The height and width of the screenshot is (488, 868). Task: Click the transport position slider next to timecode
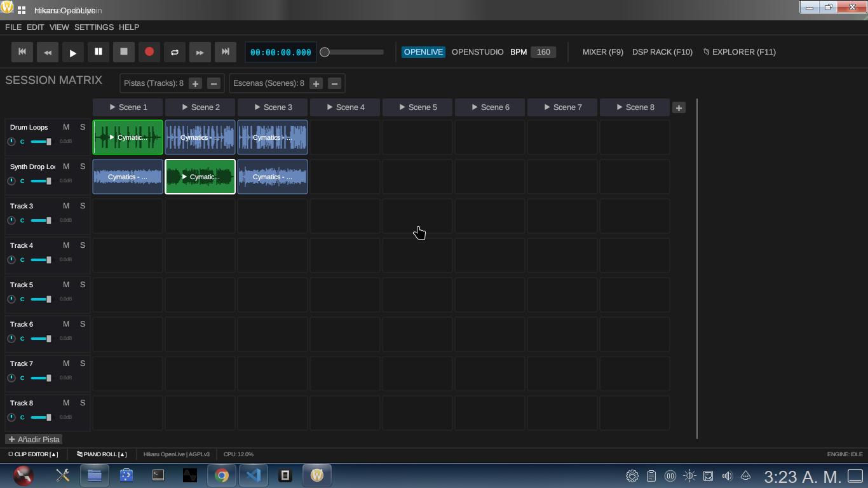coord(352,52)
